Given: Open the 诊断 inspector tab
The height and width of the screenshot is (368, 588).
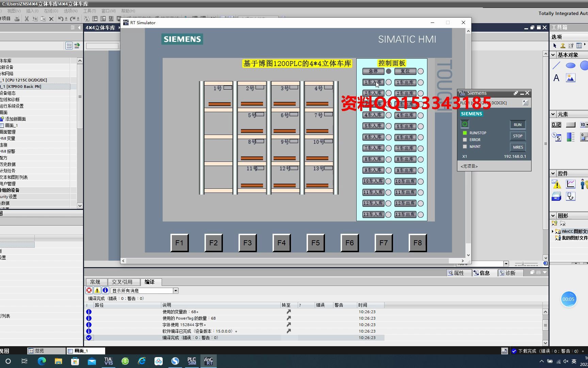Looking at the screenshot, I should pyautogui.click(x=510, y=273).
